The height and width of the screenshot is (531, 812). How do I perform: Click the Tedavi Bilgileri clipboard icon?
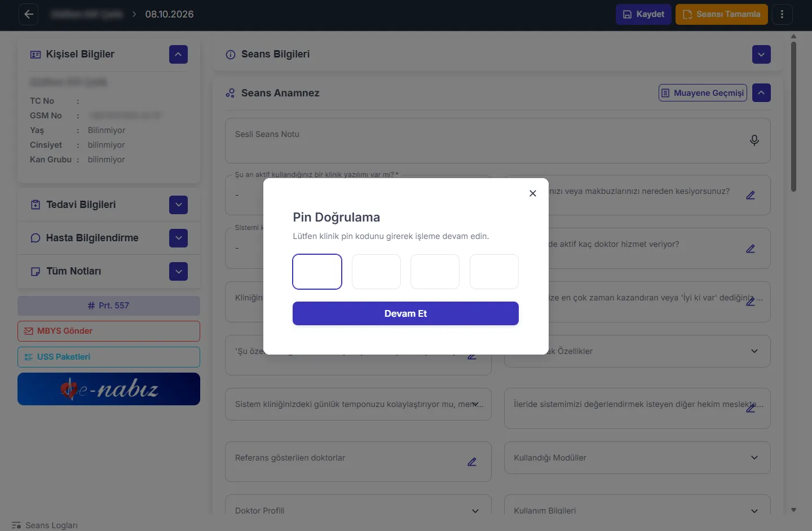tap(36, 205)
